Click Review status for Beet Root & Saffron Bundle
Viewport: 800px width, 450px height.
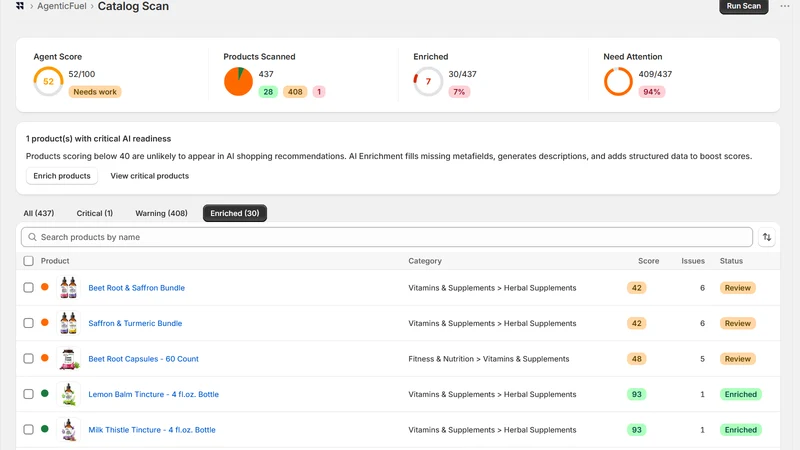tap(738, 288)
